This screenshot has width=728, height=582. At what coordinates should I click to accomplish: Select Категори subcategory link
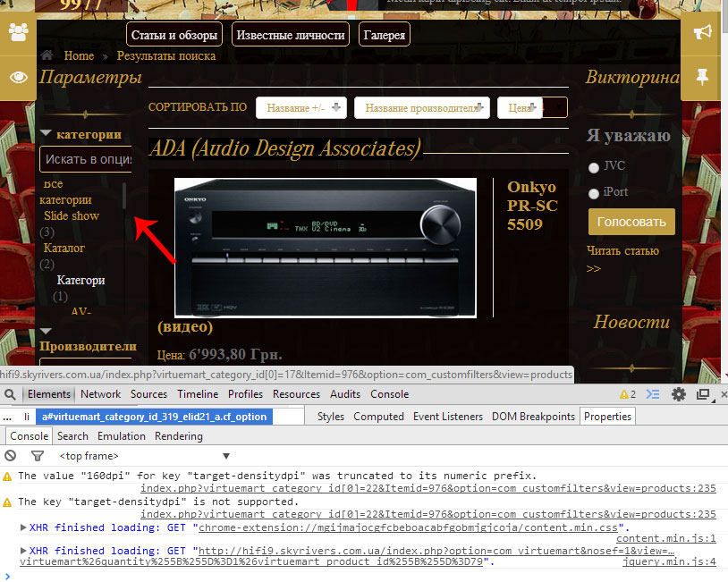80,281
